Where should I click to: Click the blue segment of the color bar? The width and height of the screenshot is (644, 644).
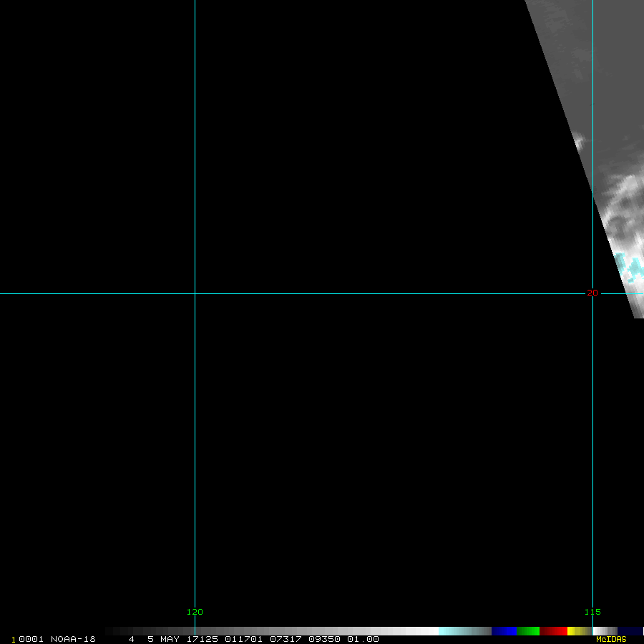[504, 631]
